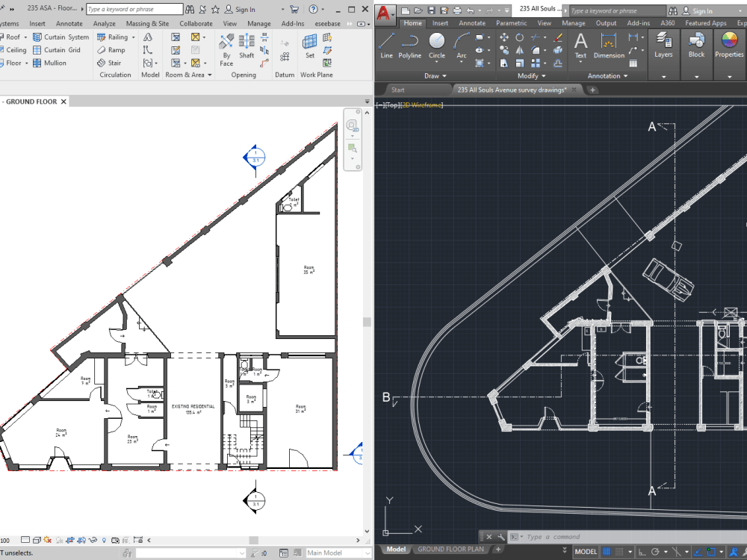Screen dimensions: 747x560
Task: Select the Ramp tool in Revit
Action: [111, 49]
